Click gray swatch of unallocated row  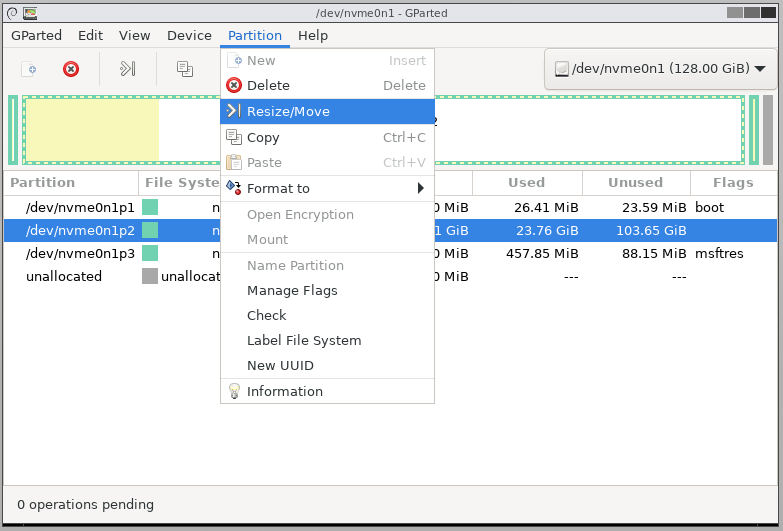click(x=150, y=276)
